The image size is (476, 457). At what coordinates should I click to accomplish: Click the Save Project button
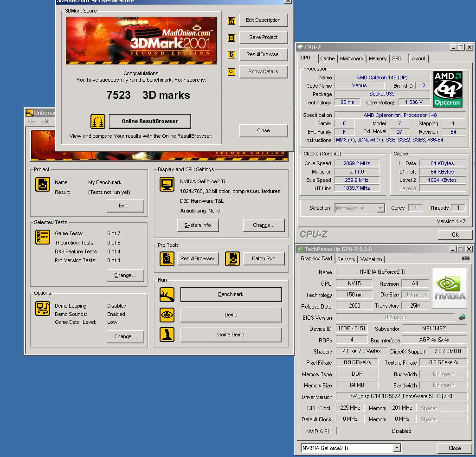pos(263,37)
